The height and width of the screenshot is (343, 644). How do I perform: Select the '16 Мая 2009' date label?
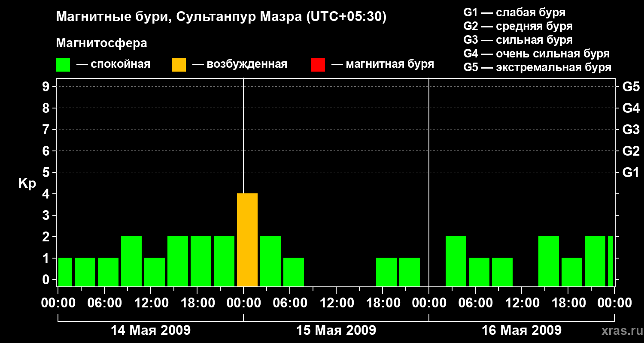tap(521, 330)
